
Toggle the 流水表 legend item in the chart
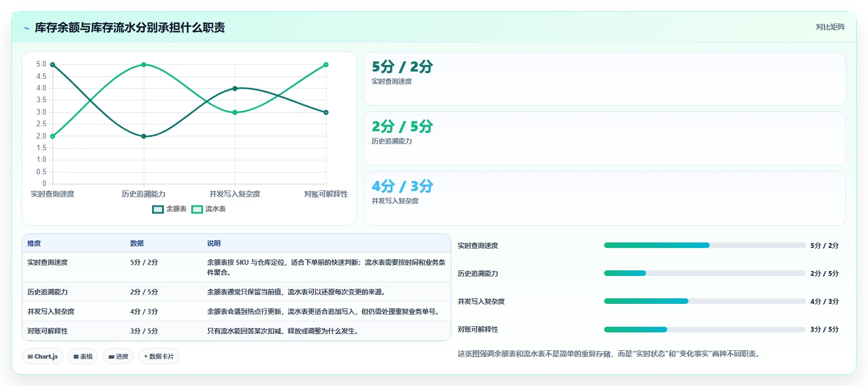pos(209,209)
